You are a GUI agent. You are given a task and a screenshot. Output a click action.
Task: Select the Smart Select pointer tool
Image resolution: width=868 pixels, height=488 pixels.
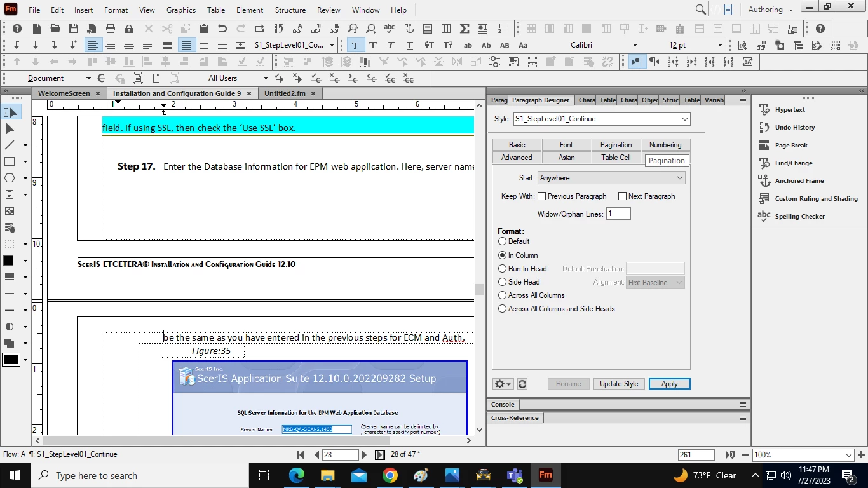coord(10,112)
